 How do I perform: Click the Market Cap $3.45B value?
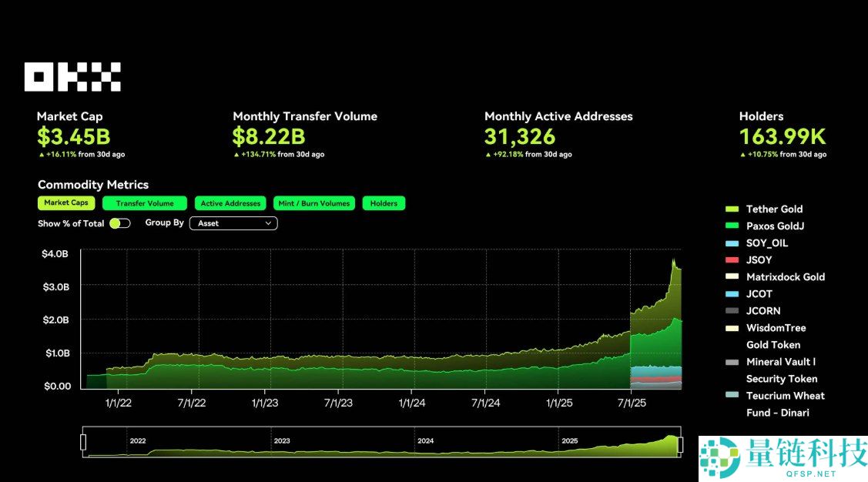(x=73, y=137)
